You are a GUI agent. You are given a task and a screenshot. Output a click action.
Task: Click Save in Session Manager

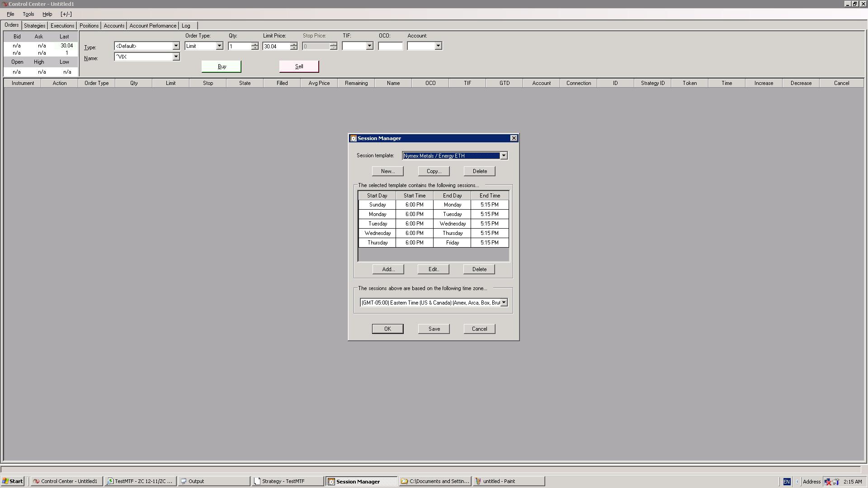[434, 329]
